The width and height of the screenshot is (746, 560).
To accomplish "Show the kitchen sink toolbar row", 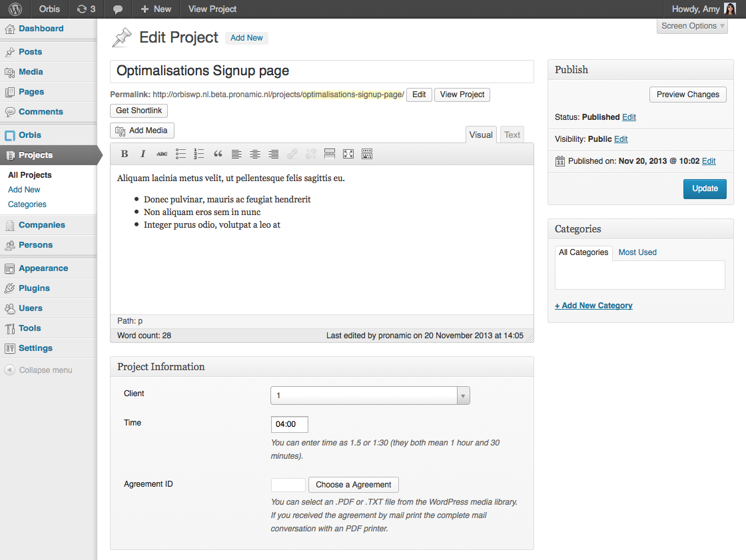I will (367, 154).
